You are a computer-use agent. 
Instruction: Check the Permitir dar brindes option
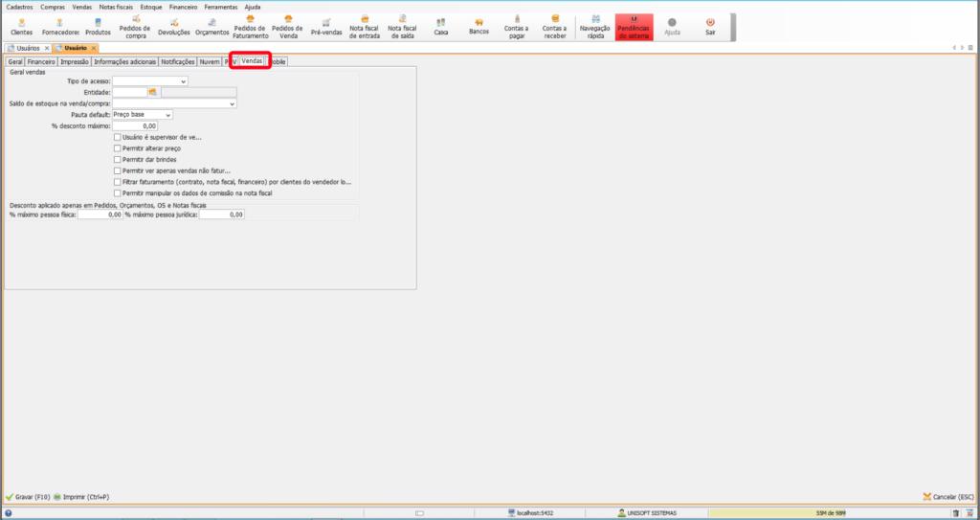[117, 160]
